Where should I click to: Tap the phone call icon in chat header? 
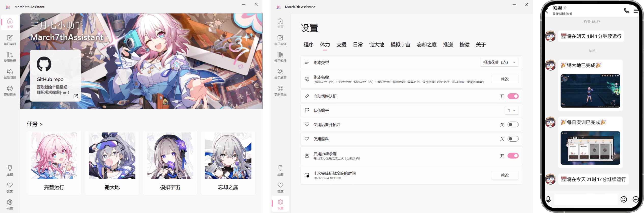[x=626, y=11]
